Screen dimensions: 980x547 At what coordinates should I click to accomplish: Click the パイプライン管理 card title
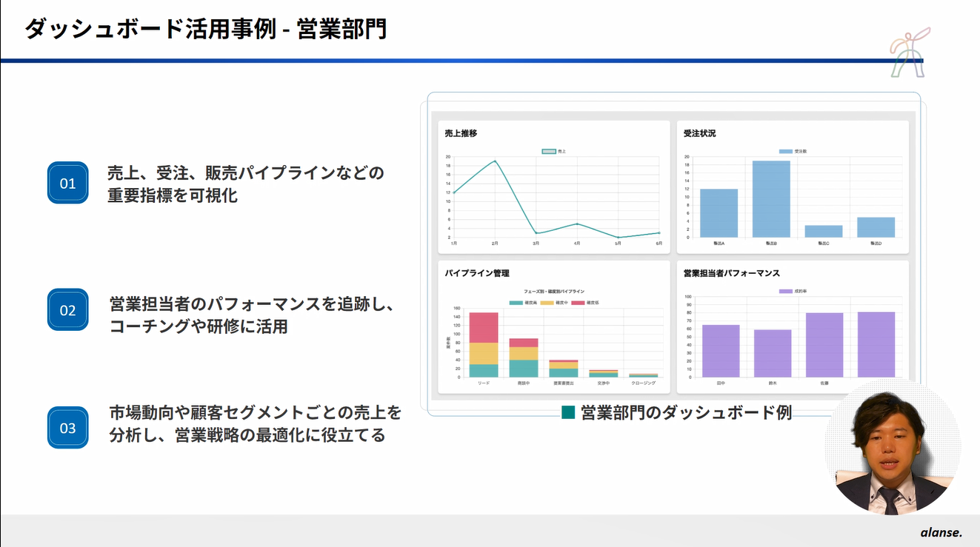click(477, 273)
